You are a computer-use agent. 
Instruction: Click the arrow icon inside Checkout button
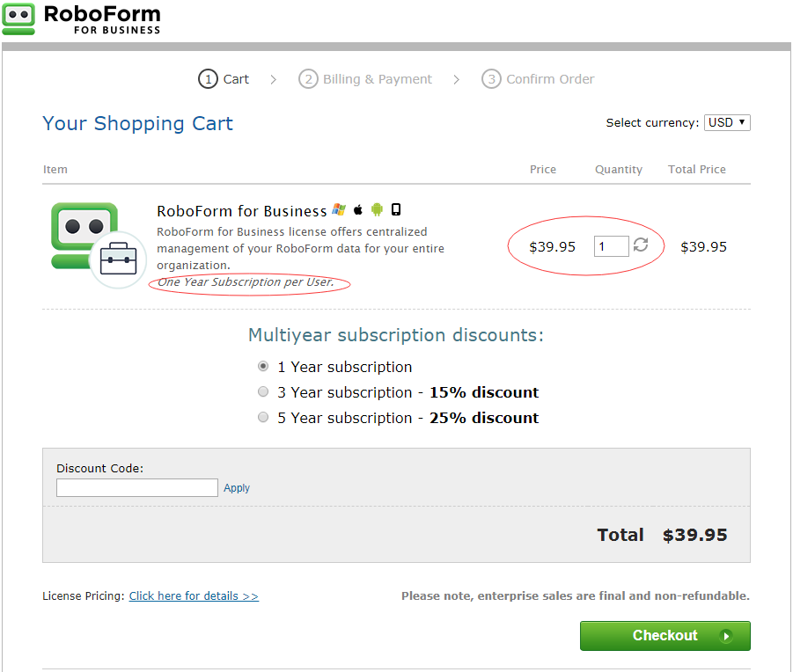[x=726, y=636]
